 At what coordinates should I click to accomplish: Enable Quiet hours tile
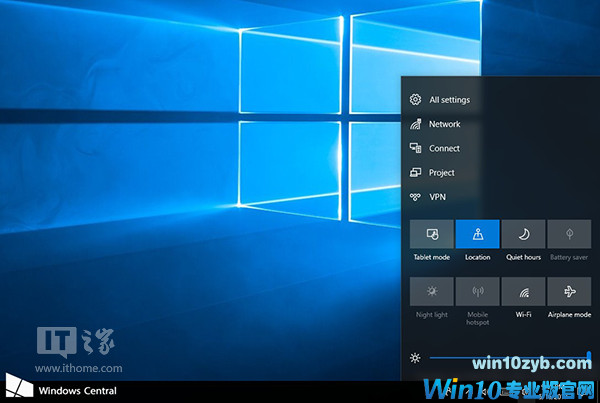pos(523,240)
